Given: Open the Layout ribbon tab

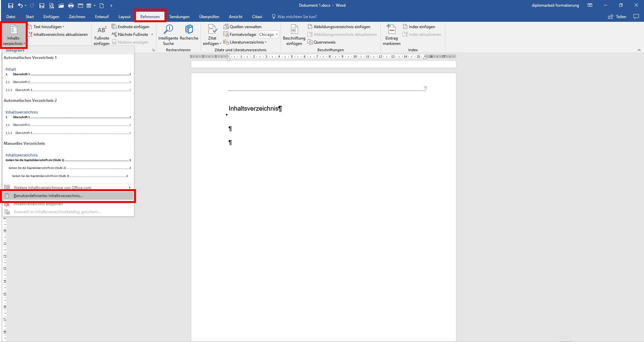Looking at the screenshot, I should (x=124, y=17).
